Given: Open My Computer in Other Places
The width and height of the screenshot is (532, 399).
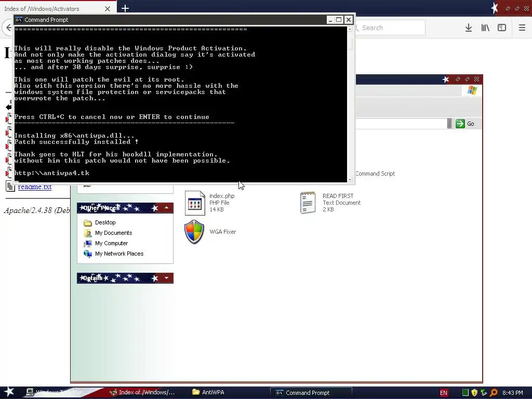Looking at the screenshot, I should 111,244.
